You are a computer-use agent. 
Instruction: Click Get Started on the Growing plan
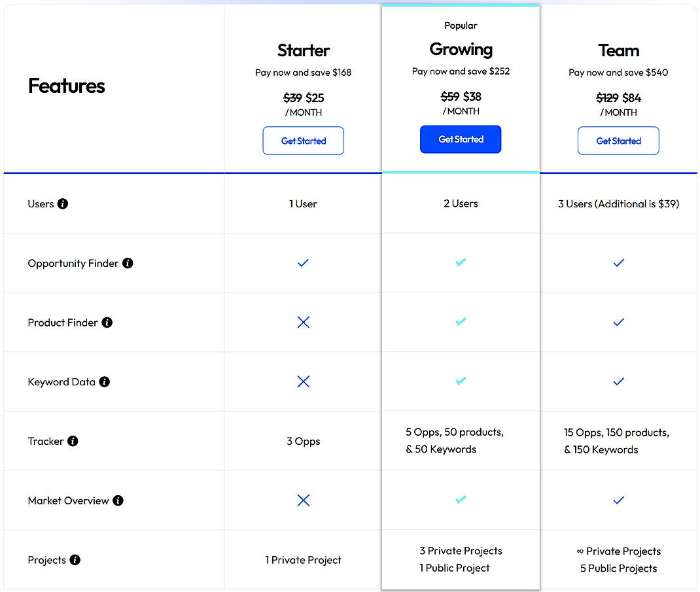[461, 139]
